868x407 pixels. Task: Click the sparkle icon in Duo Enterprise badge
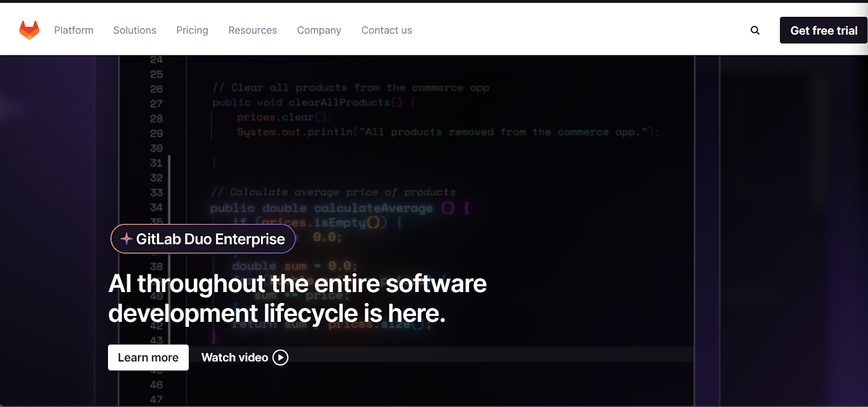[x=126, y=239]
